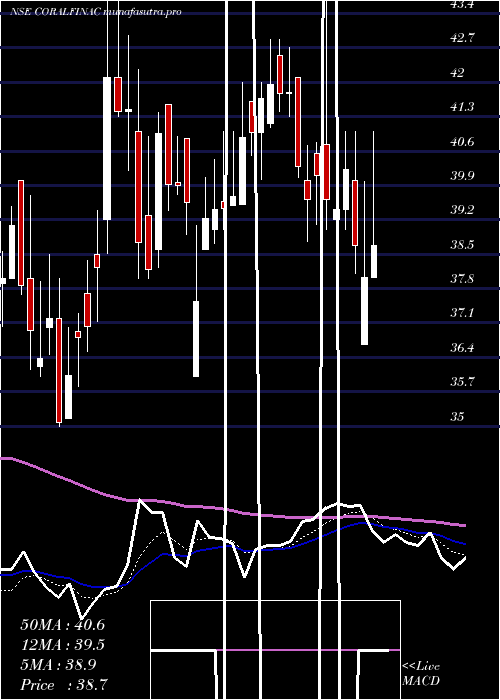Click the 5MA : 38.9 readout

[x=58, y=665]
